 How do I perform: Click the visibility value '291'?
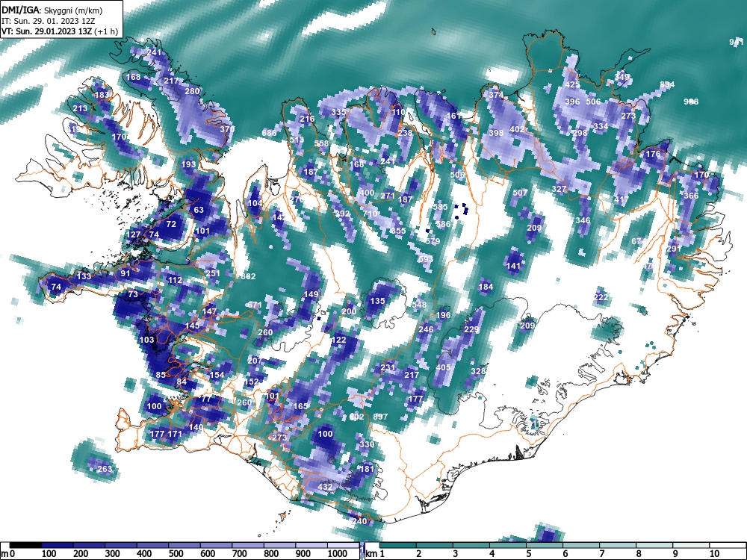click(674, 249)
